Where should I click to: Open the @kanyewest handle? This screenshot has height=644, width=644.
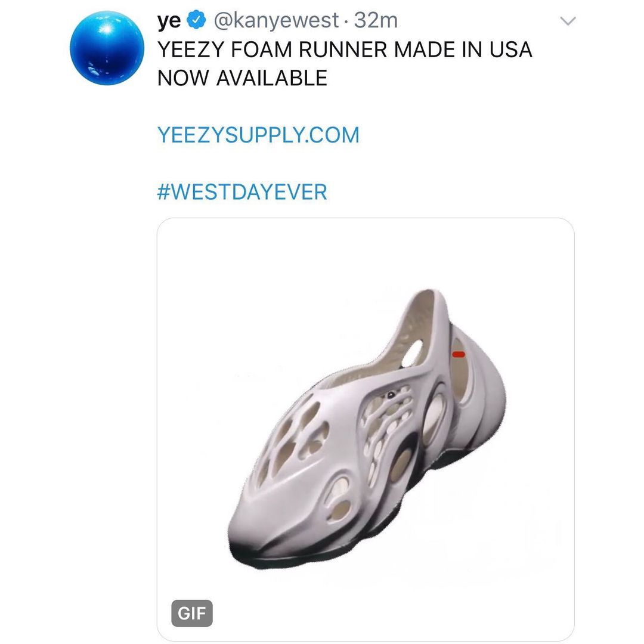click(x=277, y=21)
